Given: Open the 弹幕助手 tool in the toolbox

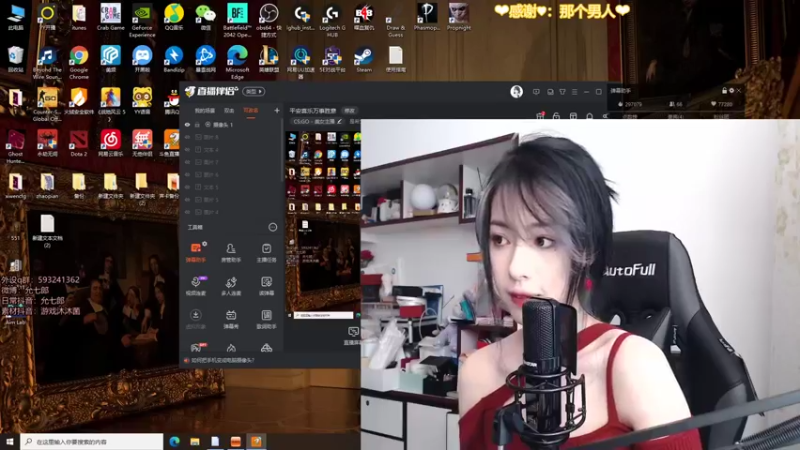Looking at the screenshot, I should pyautogui.click(x=195, y=252).
